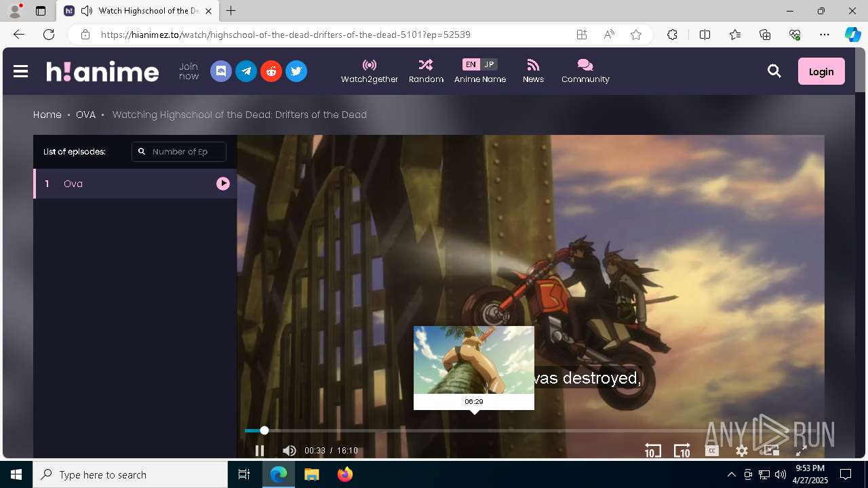Open the tab actions menu
Image resolution: width=868 pixels, height=488 pixels.
(41, 11)
